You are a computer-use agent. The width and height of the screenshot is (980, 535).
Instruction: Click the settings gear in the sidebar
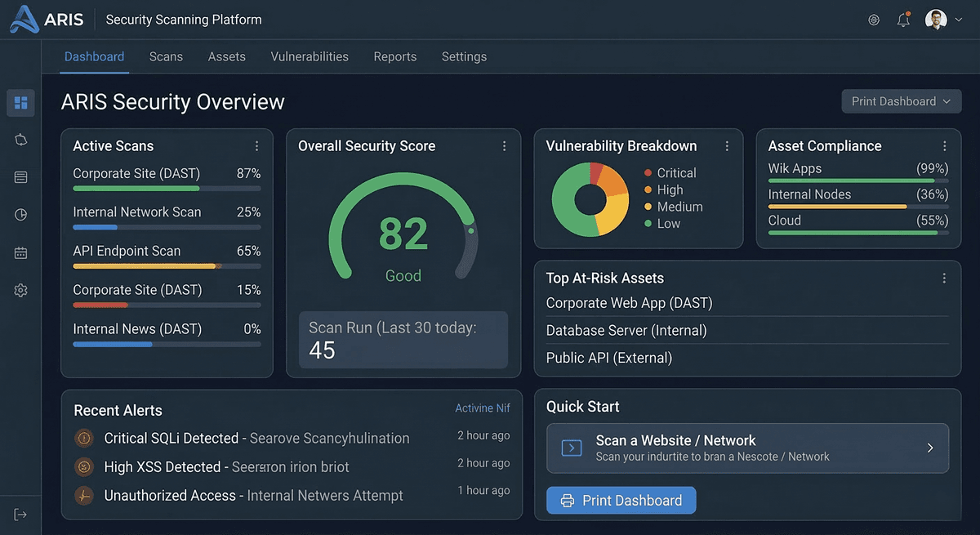pos(20,290)
